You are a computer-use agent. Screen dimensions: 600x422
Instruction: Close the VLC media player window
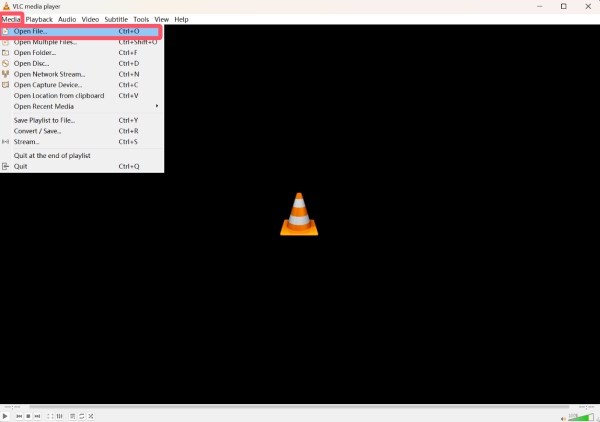coord(588,6)
